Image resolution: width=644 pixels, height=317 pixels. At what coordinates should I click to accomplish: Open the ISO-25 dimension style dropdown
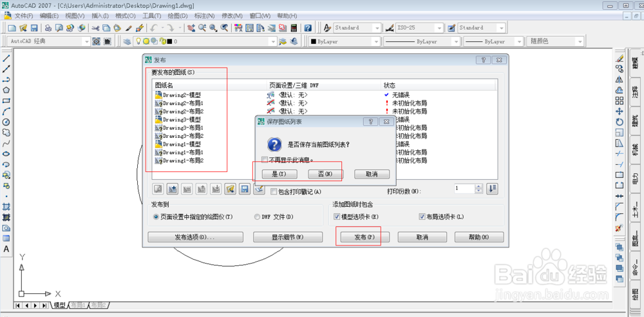point(439,28)
